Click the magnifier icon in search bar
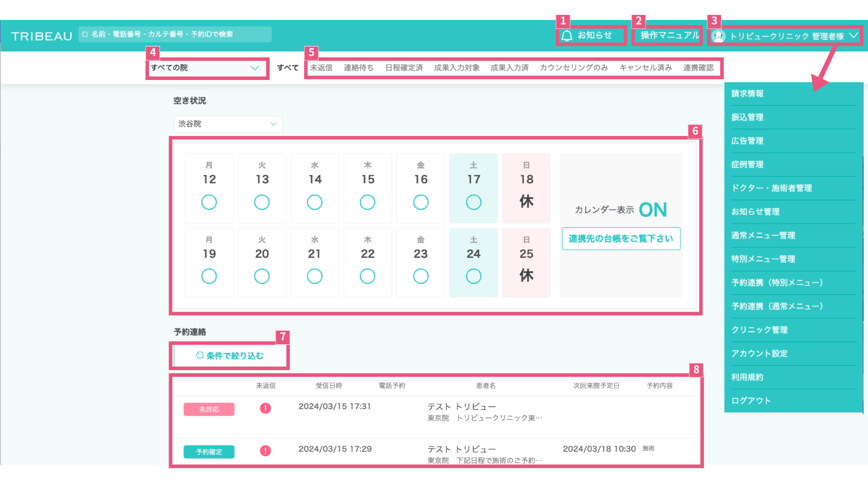Viewport: 868px width, 488px height. click(x=85, y=34)
